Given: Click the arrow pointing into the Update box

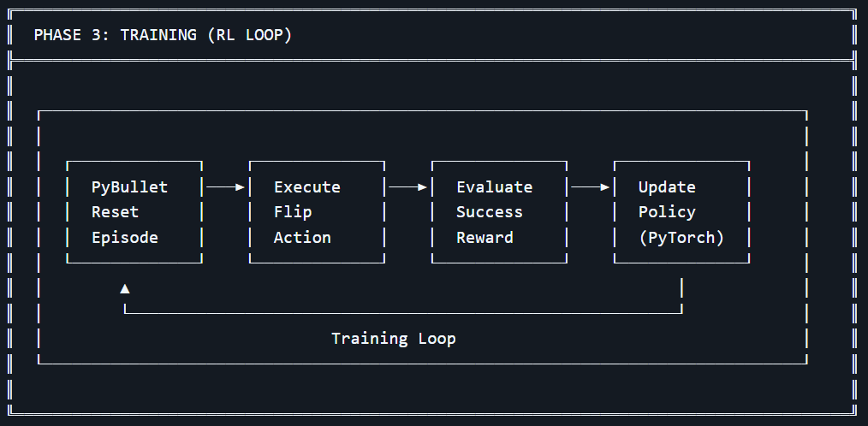Looking at the screenshot, I should (x=591, y=186).
